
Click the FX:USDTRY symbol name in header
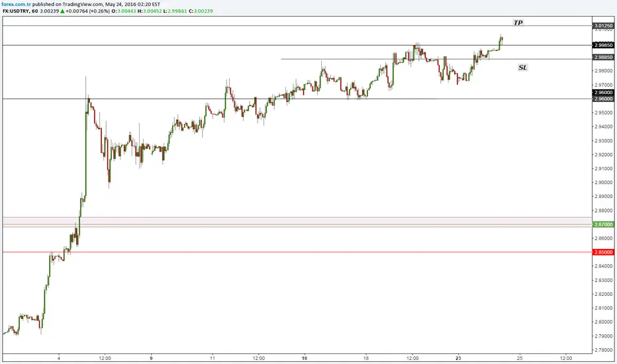click(16, 11)
